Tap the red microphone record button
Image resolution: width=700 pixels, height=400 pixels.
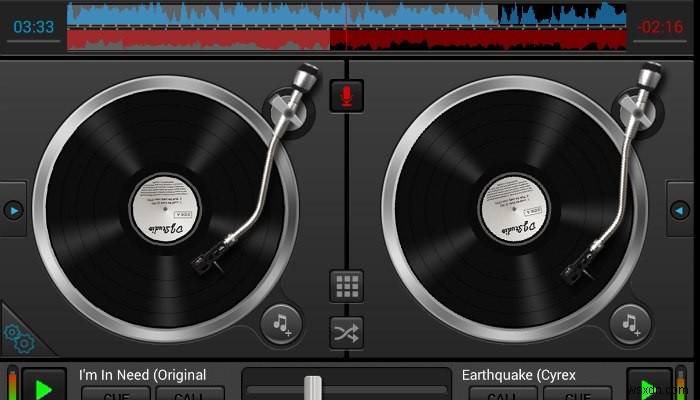coord(346,96)
